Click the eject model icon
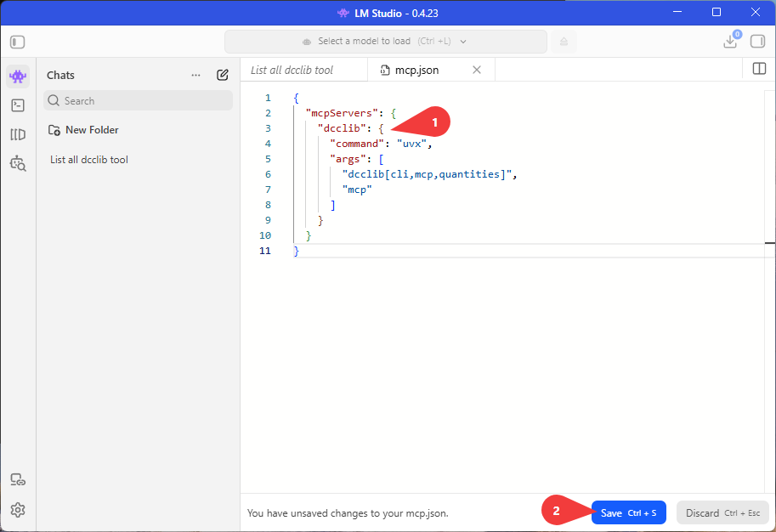 coord(564,42)
